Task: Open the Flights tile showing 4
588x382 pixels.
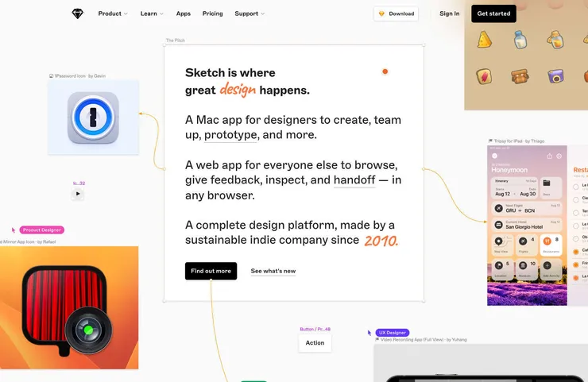Action: click(526, 245)
